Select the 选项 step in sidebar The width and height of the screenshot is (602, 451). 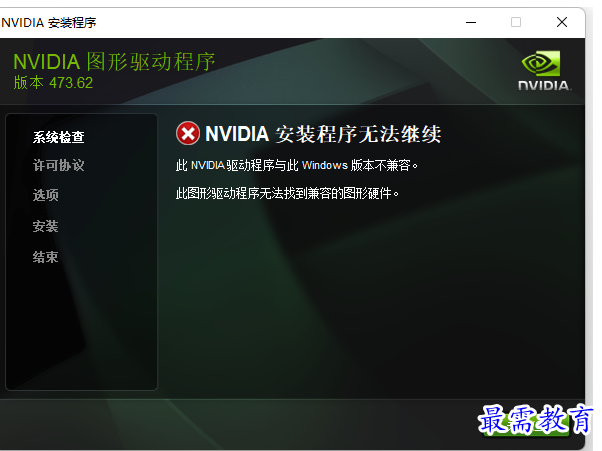click(x=46, y=195)
